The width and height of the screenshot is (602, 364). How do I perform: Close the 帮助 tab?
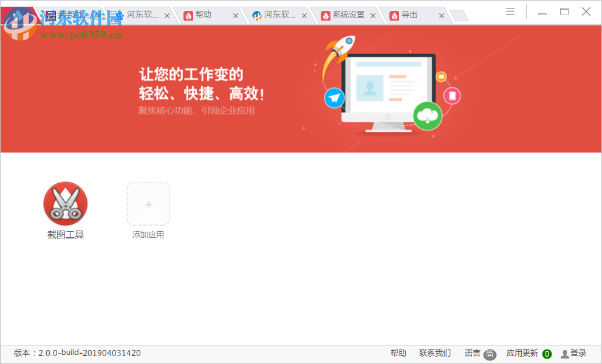[236, 15]
